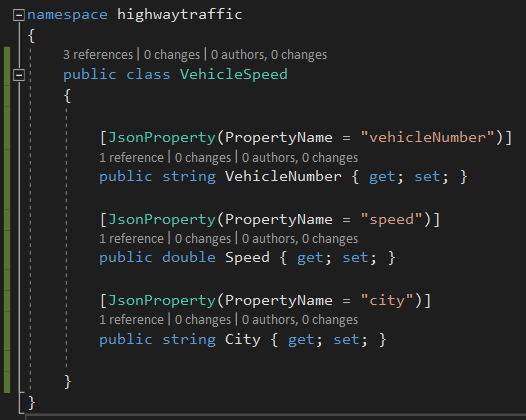
Task: Click 'string' type of VehicleNumber property
Action: pyautogui.click(x=189, y=177)
